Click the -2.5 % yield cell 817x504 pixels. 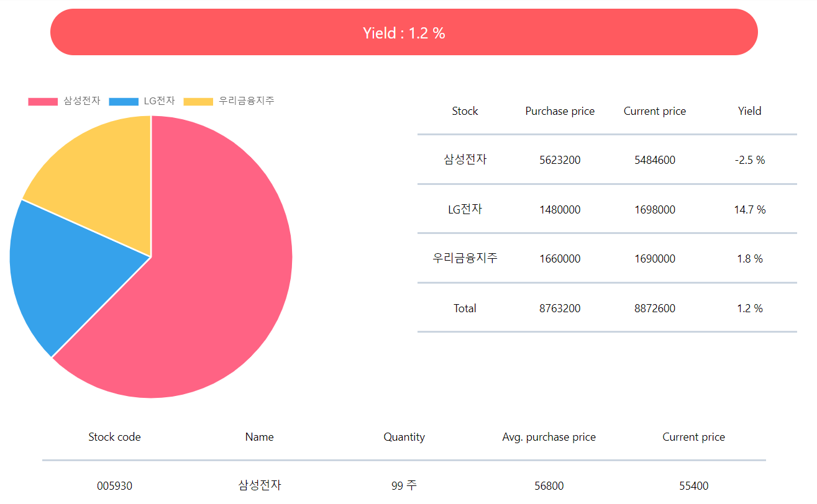click(x=749, y=160)
